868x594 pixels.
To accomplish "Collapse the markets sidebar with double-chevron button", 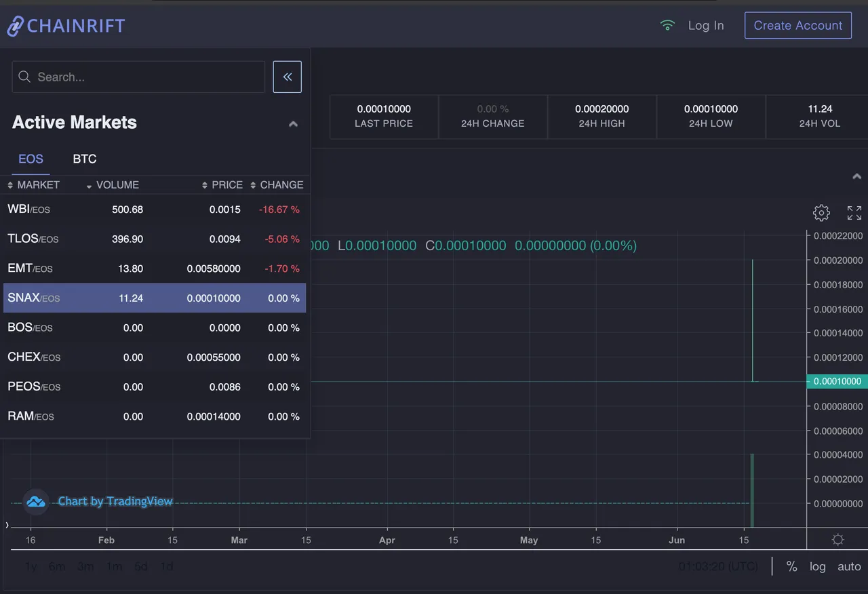I will 287,77.
